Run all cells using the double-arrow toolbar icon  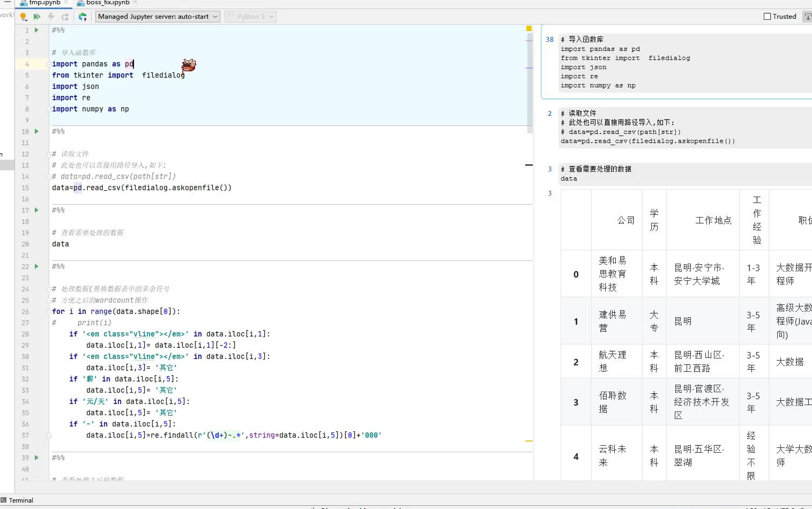click(x=37, y=17)
